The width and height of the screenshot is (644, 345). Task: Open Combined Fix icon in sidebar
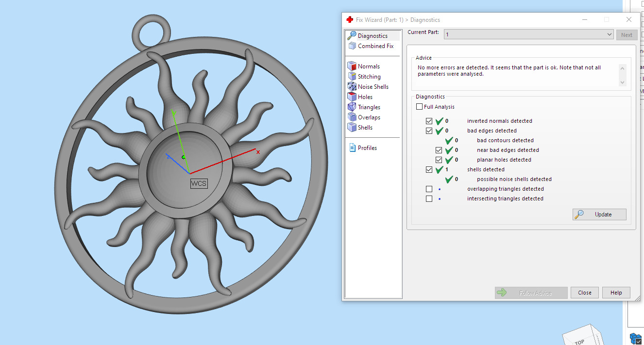[353, 46]
